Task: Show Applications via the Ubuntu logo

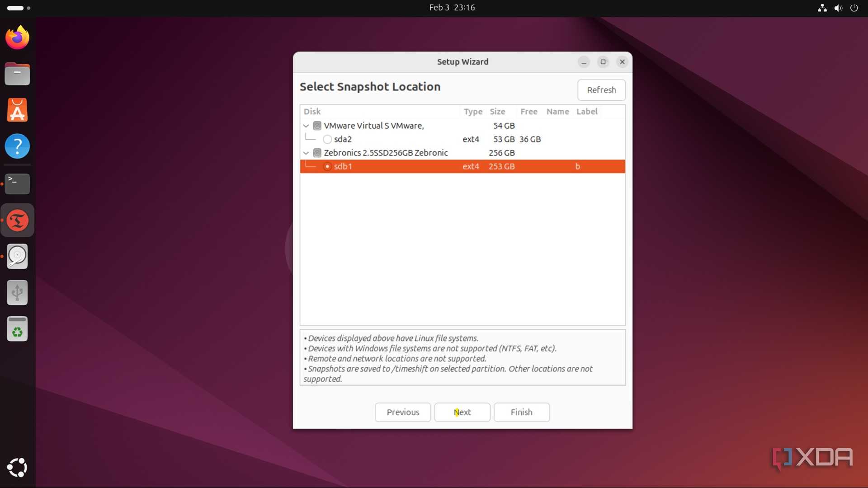Action: click(17, 468)
